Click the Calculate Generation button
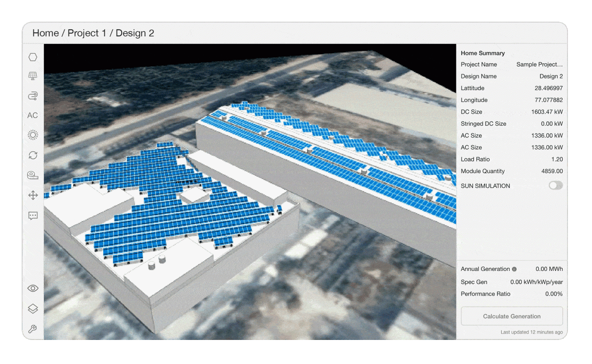The height and width of the screenshot is (364, 592). (511, 316)
